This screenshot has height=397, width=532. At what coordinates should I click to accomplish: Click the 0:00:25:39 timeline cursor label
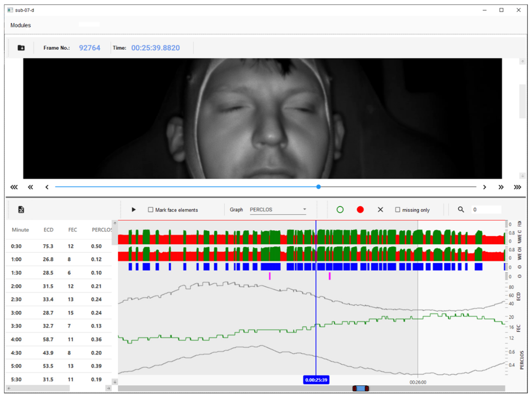point(316,380)
